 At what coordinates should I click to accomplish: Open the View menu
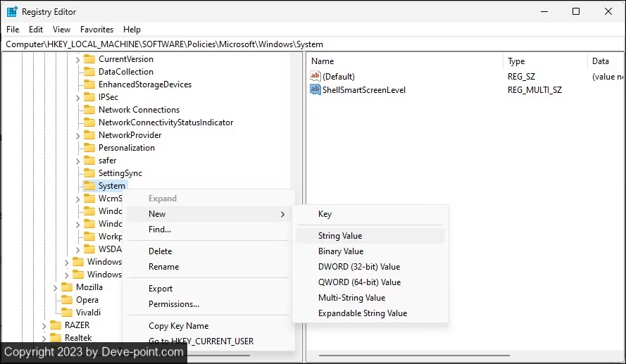point(61,30)
